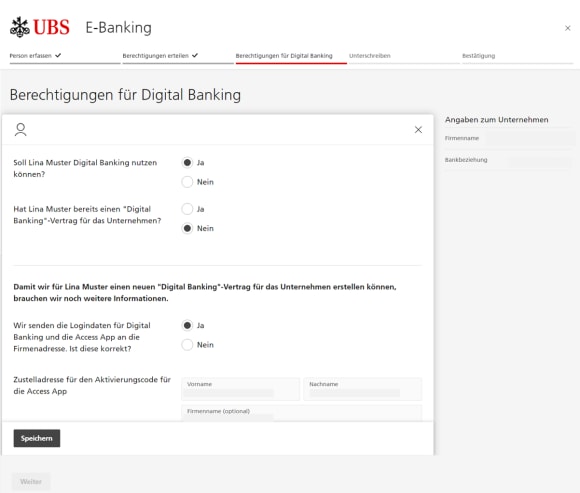This screenshot has width=580, height=493.
Task: Select Nein for Firmenadresse korrekt
Action: (x=187, y=345)
